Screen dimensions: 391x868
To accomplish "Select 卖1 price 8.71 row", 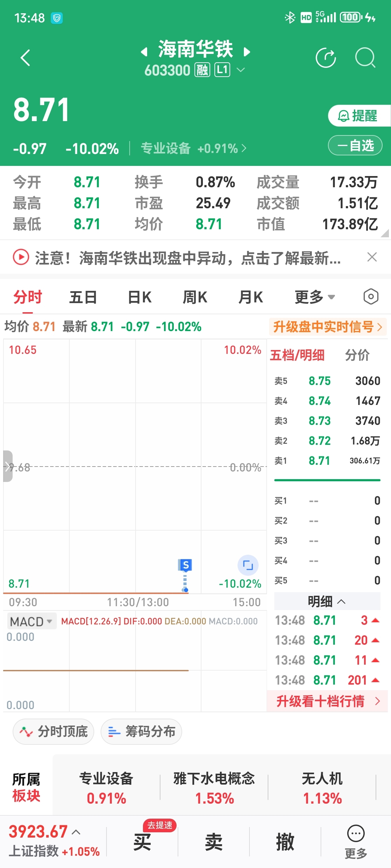I will point(327,461).
